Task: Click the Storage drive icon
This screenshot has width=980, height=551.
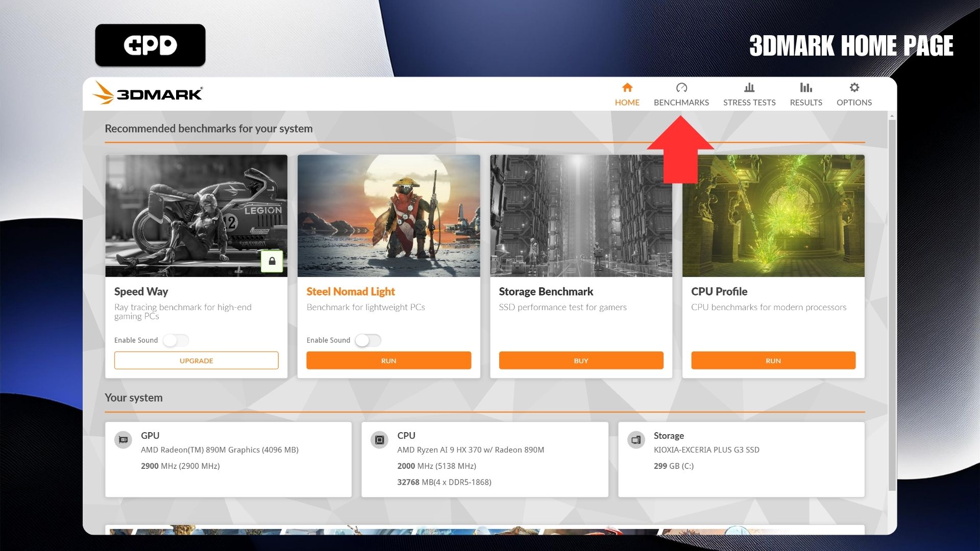Action: click(636, 440)
